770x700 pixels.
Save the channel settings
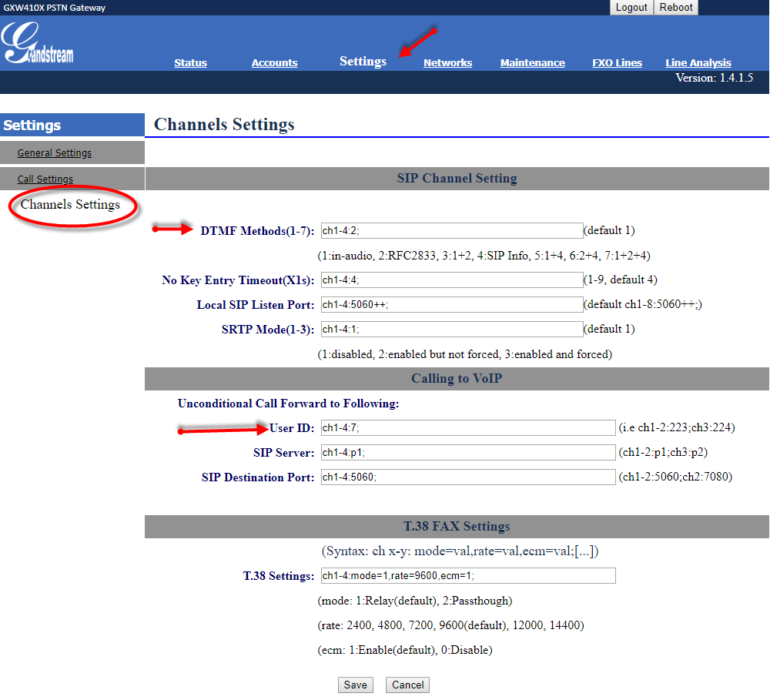pos(356,685)
